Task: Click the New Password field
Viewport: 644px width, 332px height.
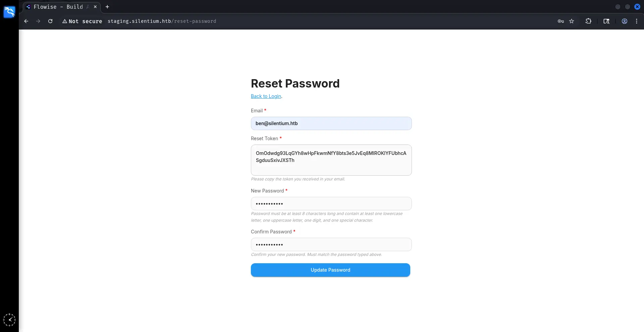Action: click(331, 204)
